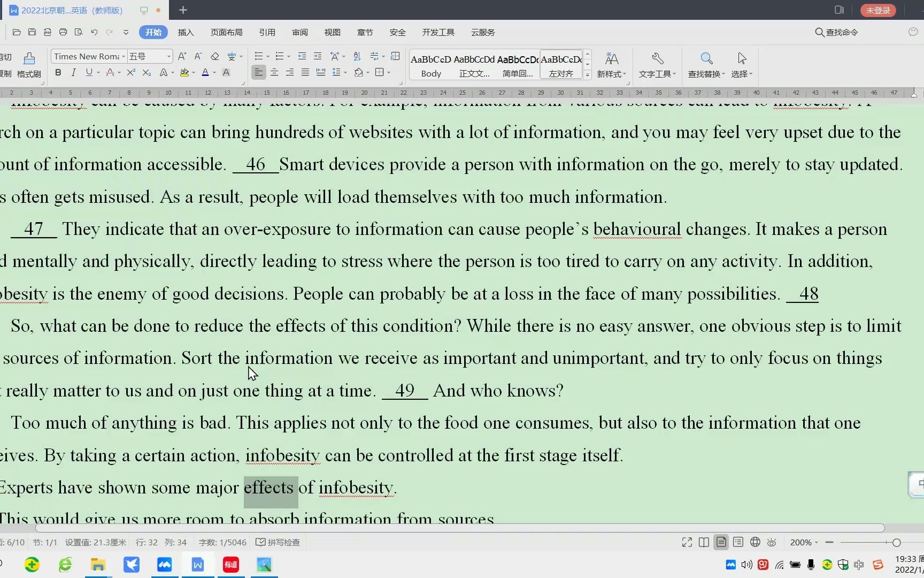
Task: Expand the styles gallery list
Action: click(588, 75)
